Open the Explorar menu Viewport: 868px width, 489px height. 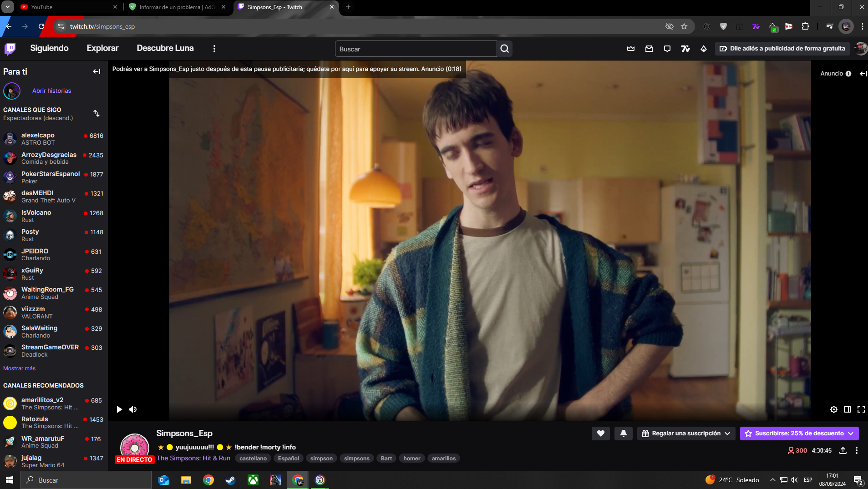click(102, 48)
